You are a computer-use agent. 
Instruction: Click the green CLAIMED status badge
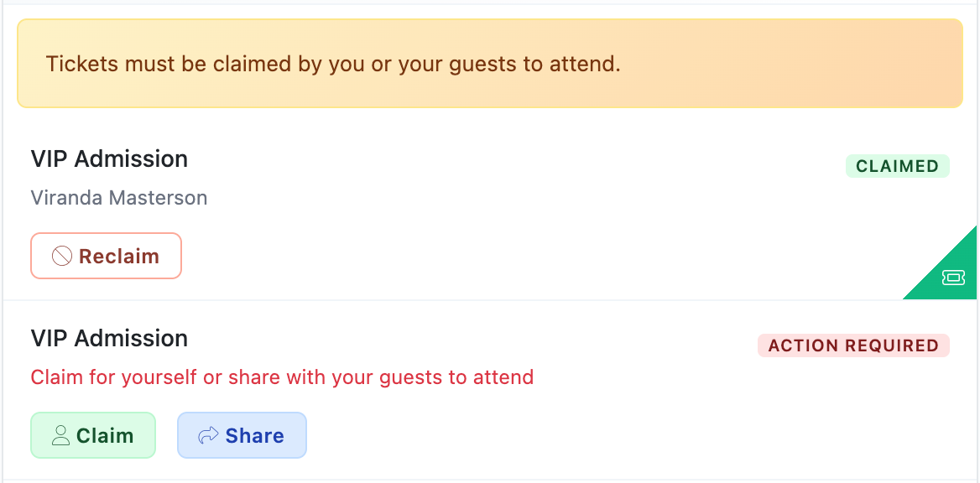(x=897, y=166)
